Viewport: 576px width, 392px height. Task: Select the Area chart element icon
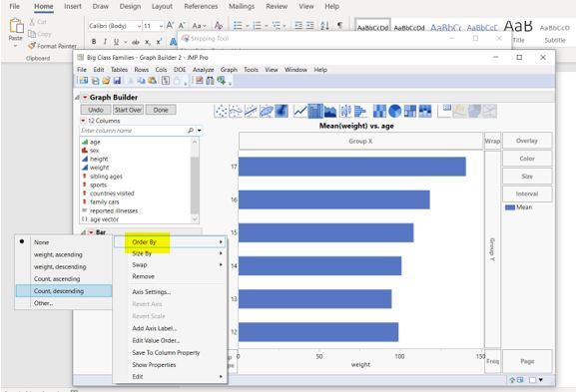click(x=330, y=111)
